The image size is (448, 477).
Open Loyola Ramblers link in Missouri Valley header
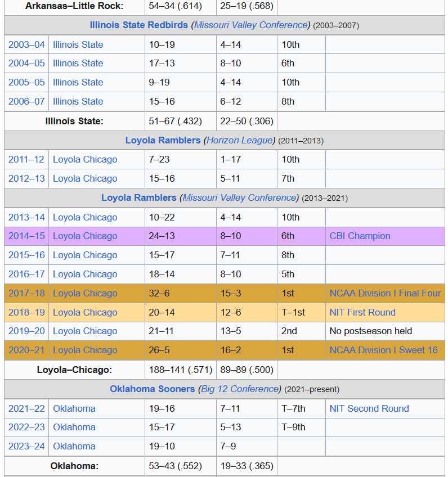coord(139,198)
